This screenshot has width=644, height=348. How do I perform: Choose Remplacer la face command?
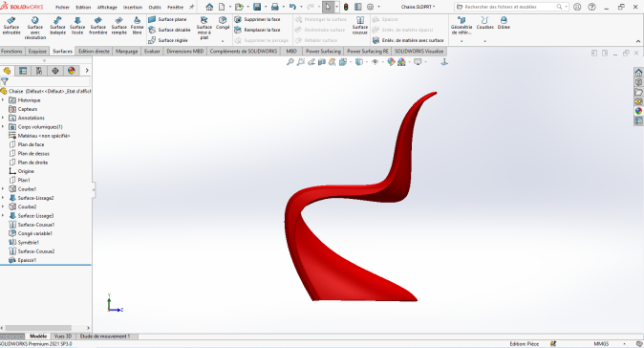click(257, 30)
